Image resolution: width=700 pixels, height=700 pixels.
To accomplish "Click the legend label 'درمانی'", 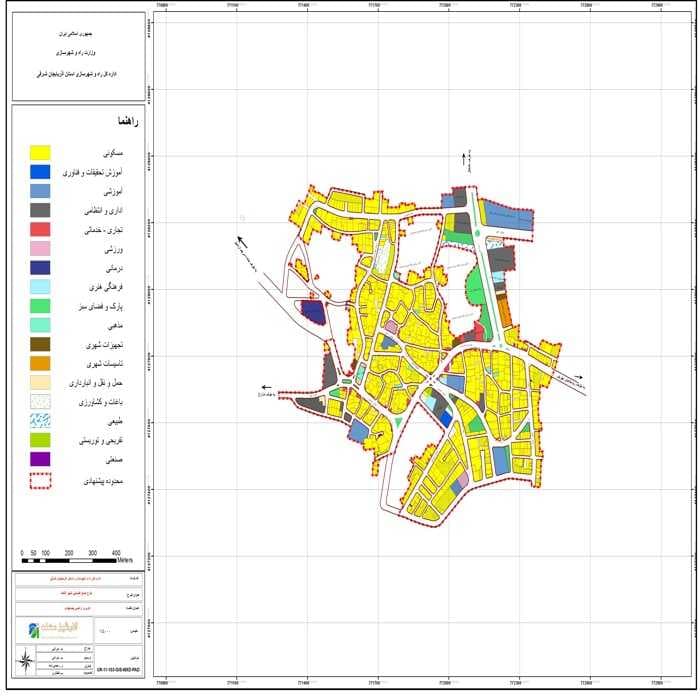I will coord(114,268).
